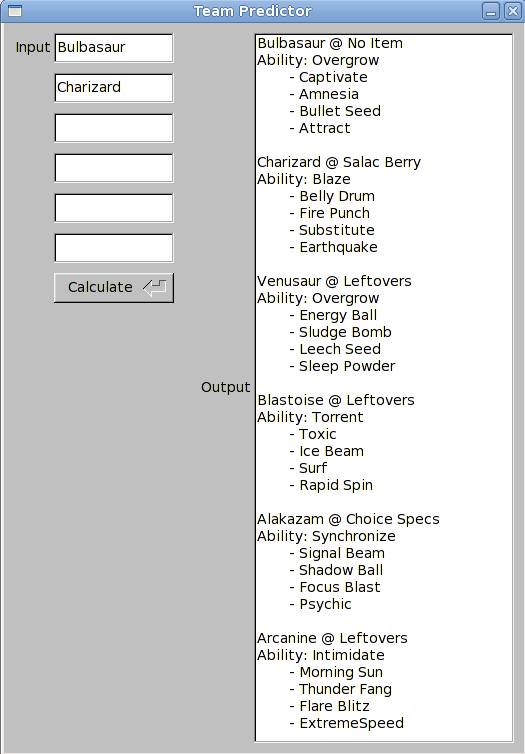Click the 'Ability: Intimidate' line
Screen dimensions: 525x754
(x=321, y=655)
